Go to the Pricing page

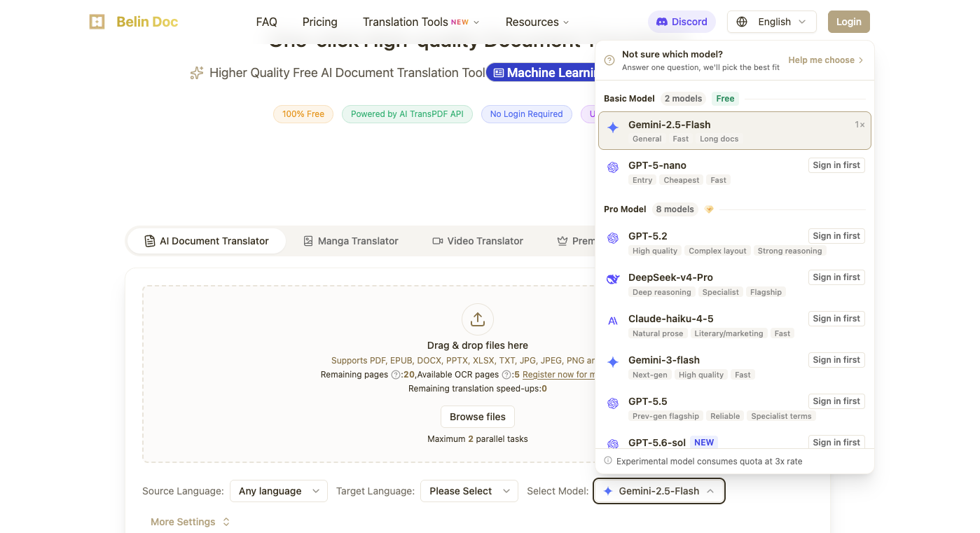click(320, 22)
